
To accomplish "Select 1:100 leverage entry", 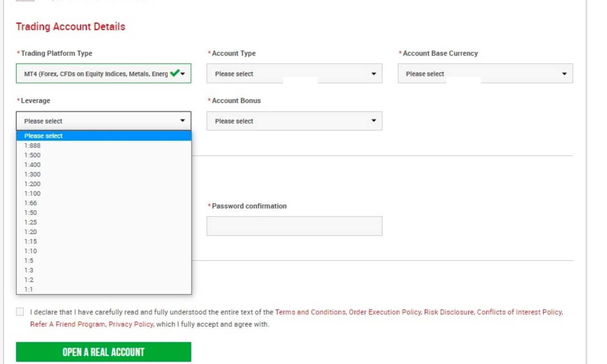I will pos(32,194).
